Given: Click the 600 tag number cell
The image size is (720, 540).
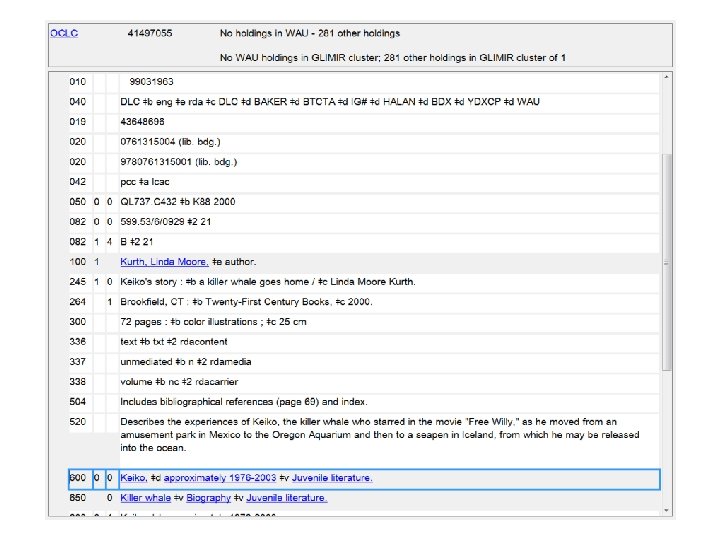Looking at the screenshot, I should (x=77, y=478).
